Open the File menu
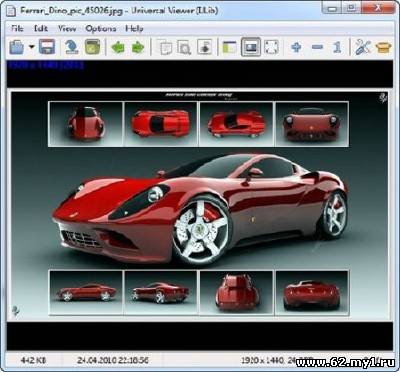 [17, 29]
